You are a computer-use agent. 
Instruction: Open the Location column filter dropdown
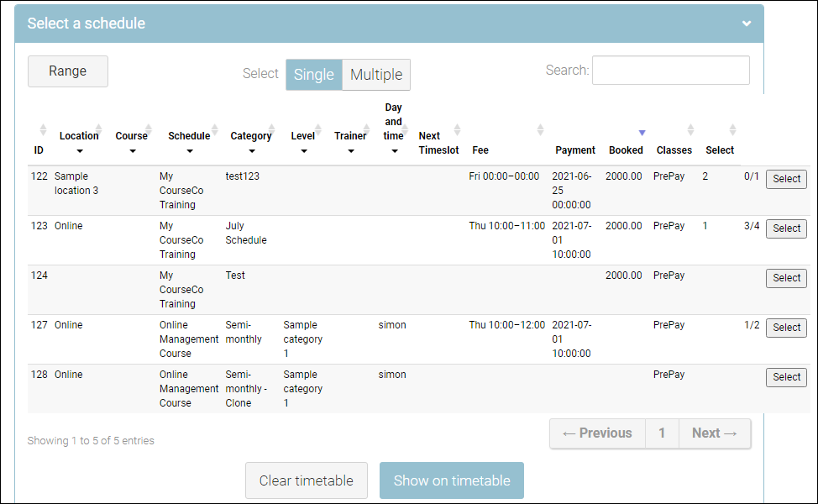(79, 152)
